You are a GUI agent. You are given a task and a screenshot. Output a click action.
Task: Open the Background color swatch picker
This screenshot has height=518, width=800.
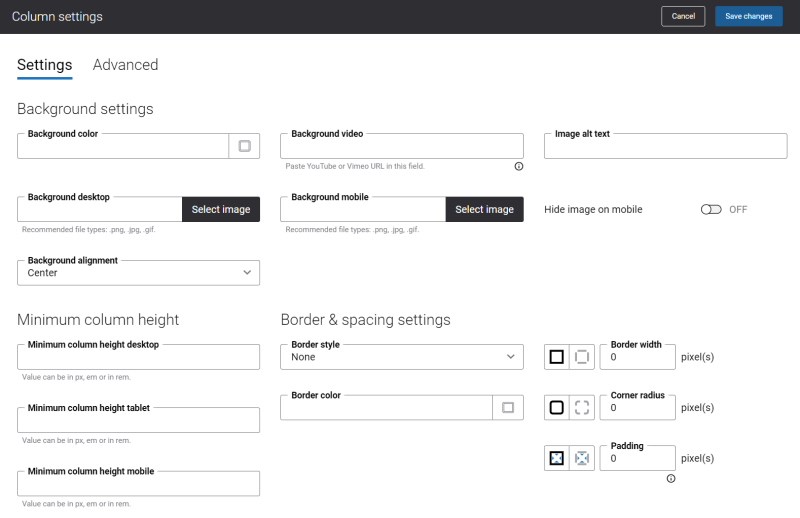pyautogui.click(x=244, y=146)
